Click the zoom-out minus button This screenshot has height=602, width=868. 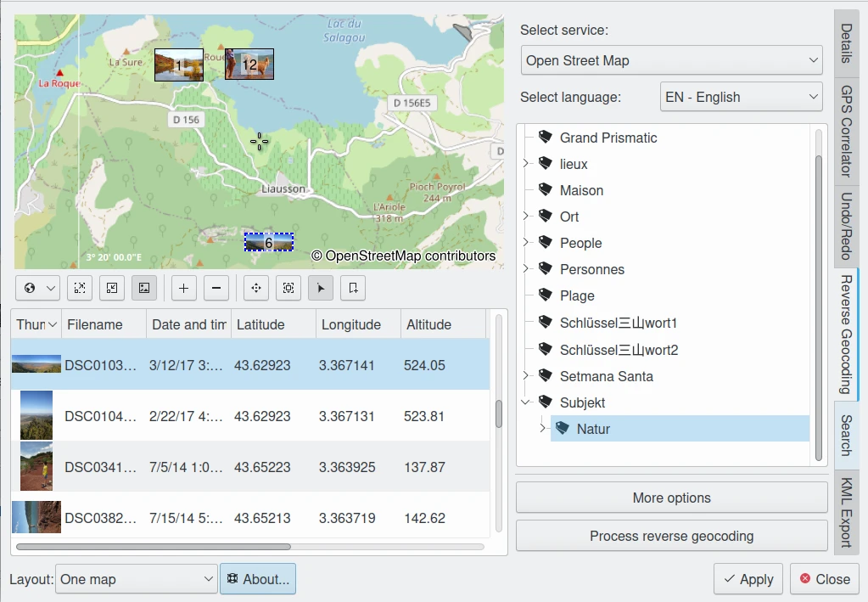(216, 289)
